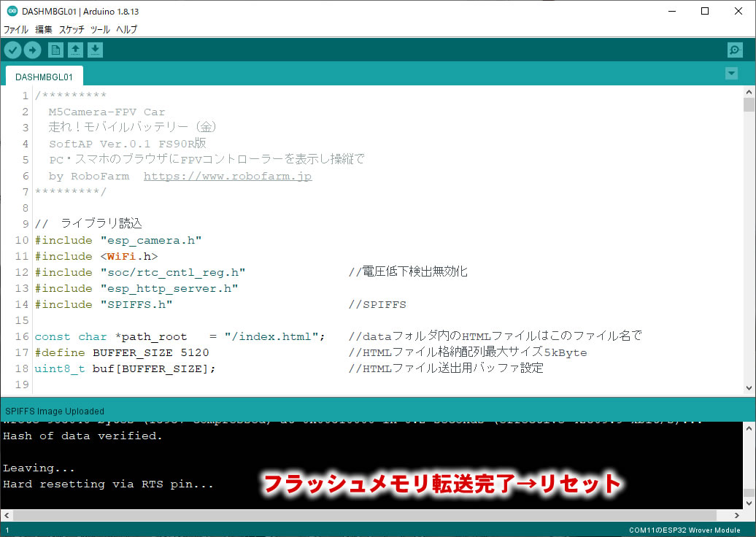Click the console vertical scrollbar thumb
756x537 pixels.
tap(749, 492)
